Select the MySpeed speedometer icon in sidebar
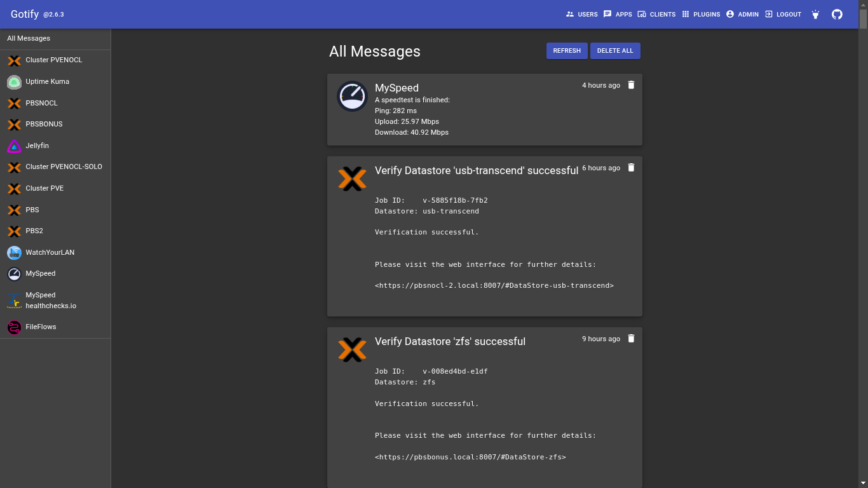This screenshot has height=488, width=868. 14,274
